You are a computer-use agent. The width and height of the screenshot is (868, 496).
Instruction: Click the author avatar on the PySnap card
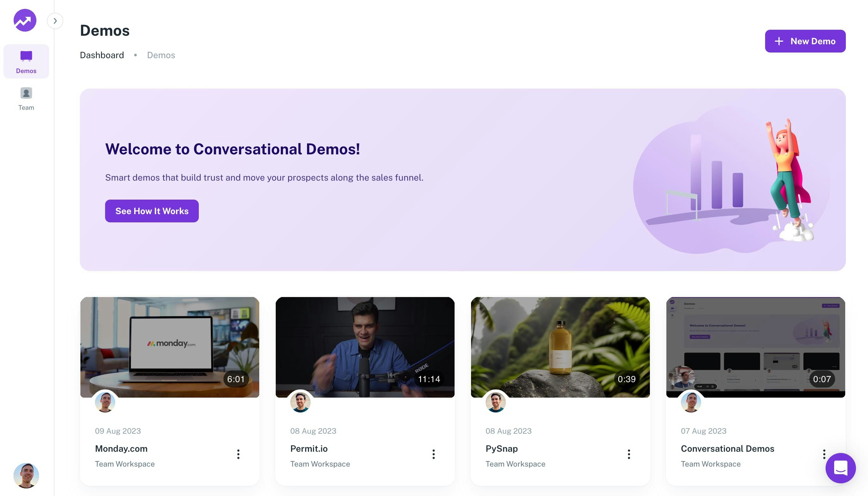tap(495, 402)
